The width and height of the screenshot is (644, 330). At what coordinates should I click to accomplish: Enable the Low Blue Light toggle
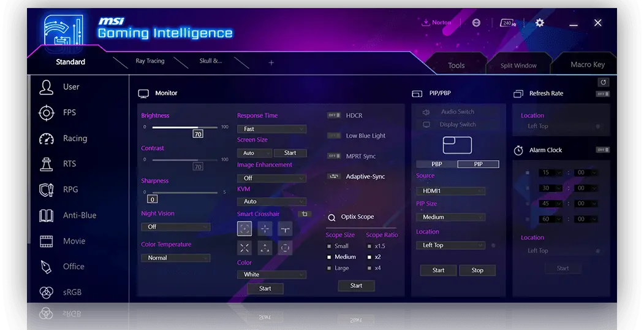point(334,136)
